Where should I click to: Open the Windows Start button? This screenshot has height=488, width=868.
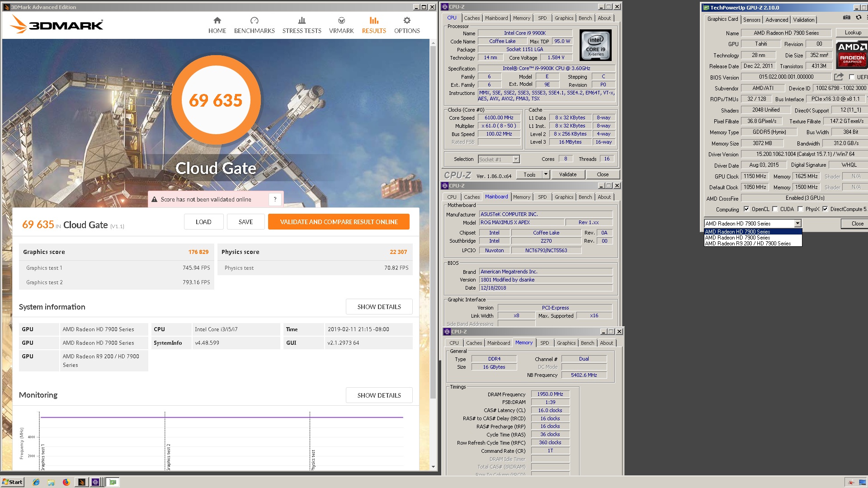click(12, 482)
